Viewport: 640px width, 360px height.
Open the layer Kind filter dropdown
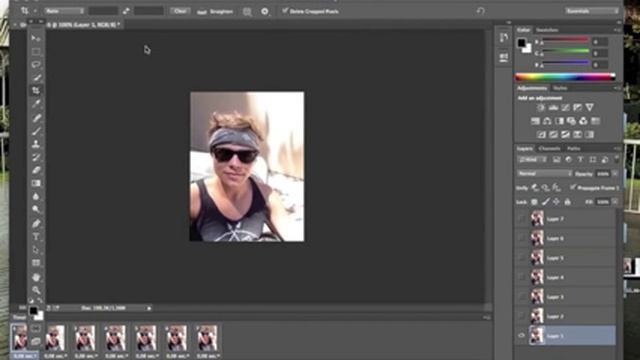pyautogui.click(x=532, y=160)
